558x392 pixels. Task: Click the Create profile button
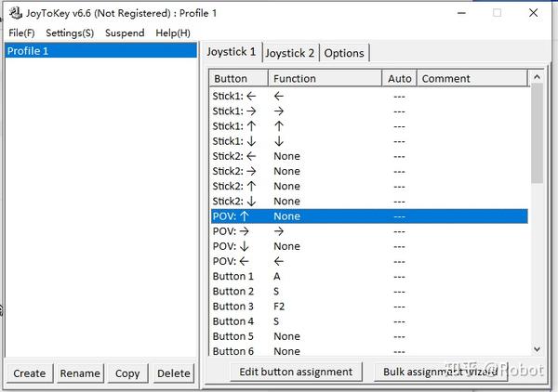point(30,373)
